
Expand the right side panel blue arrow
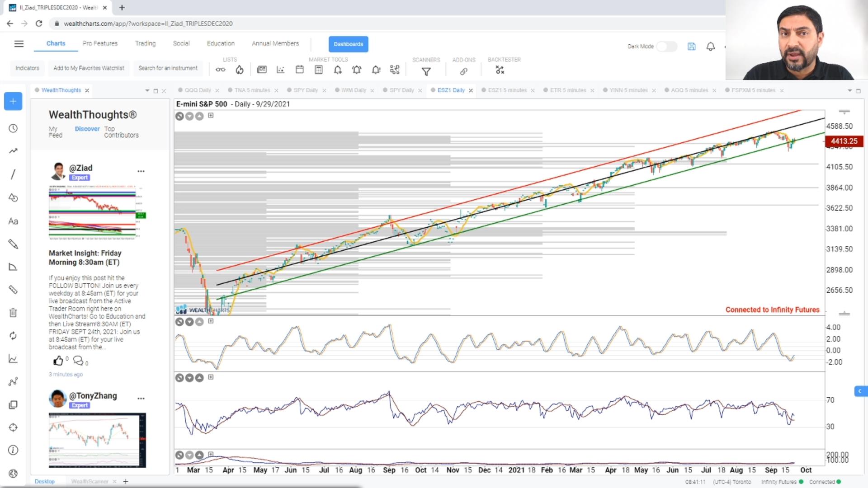pos(860,391)
